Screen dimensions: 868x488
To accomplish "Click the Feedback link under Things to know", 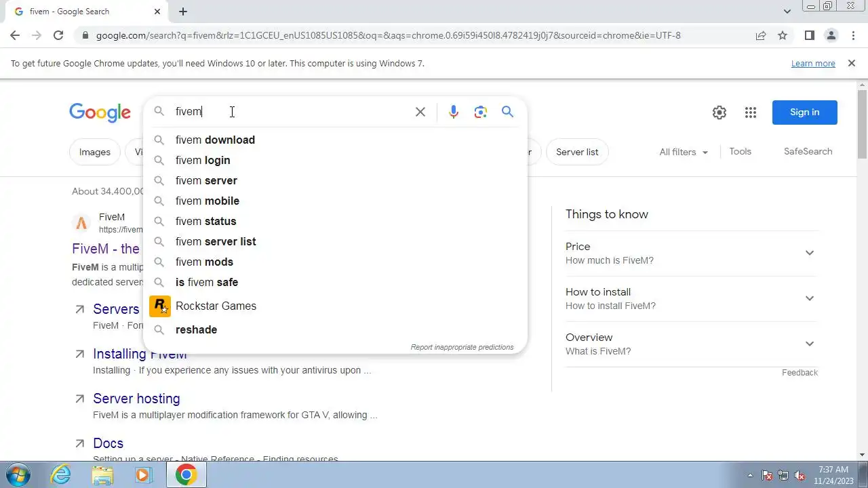I will click(800, 373).
